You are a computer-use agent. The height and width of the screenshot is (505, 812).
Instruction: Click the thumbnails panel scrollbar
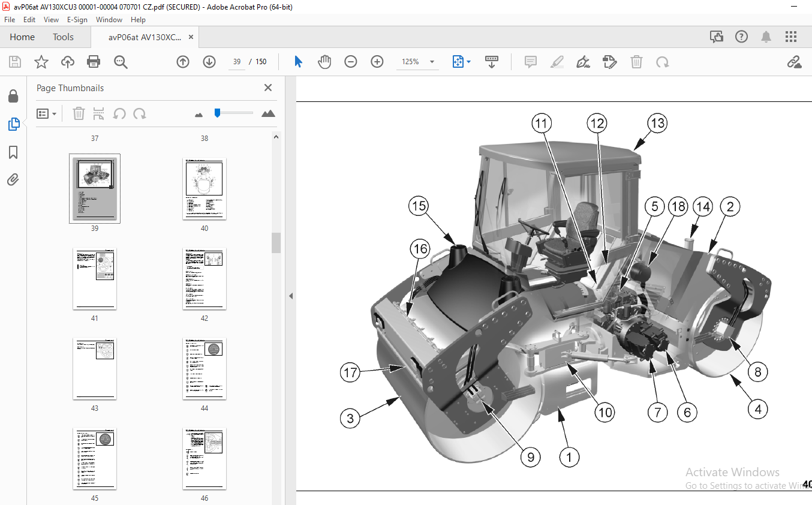(276, 242)
